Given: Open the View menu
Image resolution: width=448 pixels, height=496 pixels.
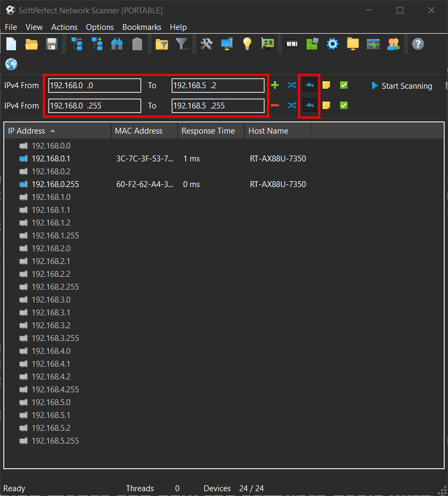Looking at the screenshot, I should tap(34, 27).
